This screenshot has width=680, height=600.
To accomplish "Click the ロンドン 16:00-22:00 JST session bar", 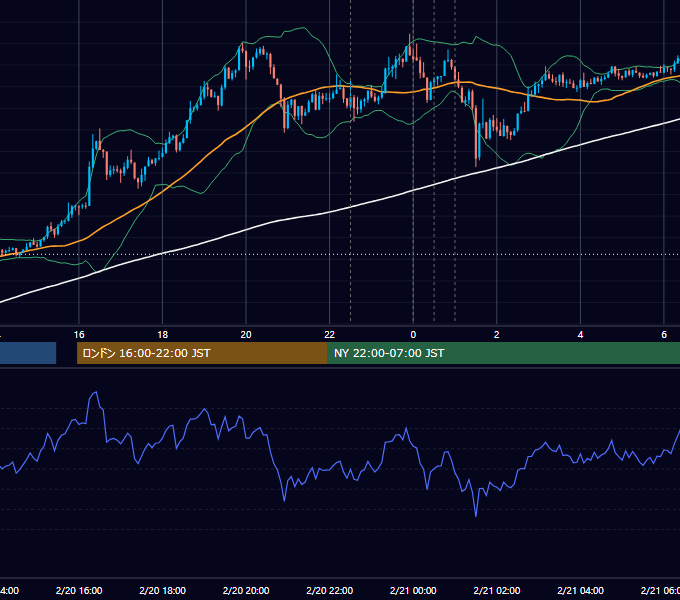I will click(202, 353).
